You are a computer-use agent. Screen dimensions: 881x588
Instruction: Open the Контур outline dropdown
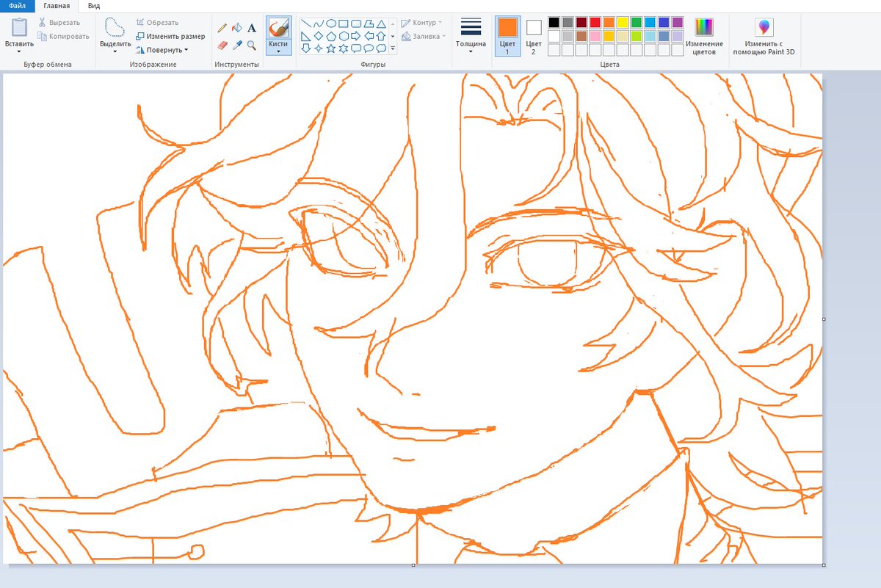[421, 23]
